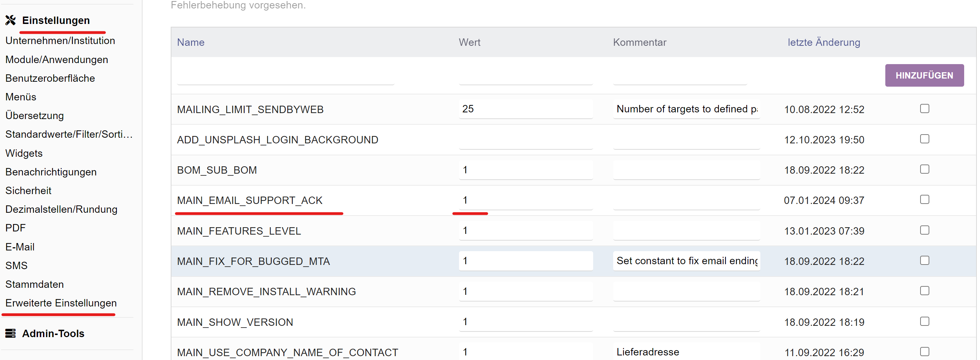Sort table by letzte Änderung column

tap(824, 42)
